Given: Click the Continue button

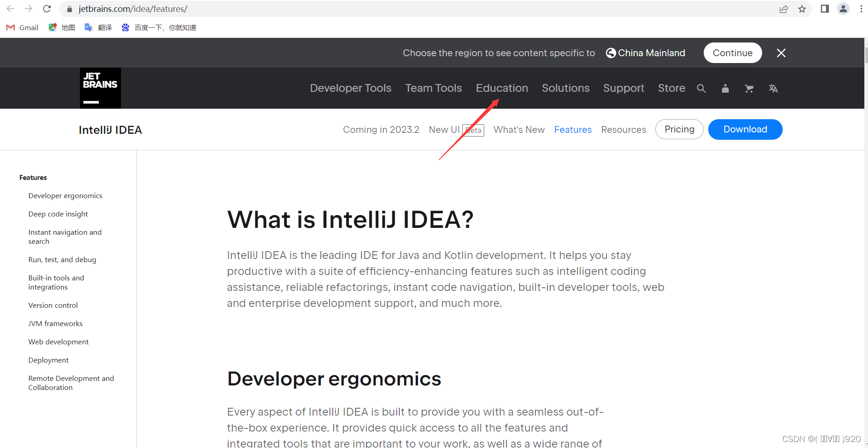Looking at the screenshot, I should click(x=732, y=53).
